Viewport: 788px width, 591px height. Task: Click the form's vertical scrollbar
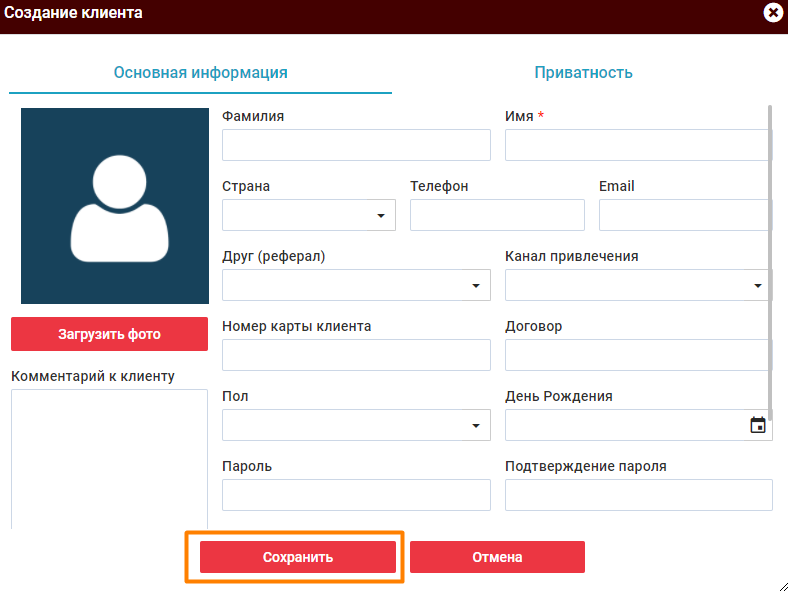[x=770, y=250]
